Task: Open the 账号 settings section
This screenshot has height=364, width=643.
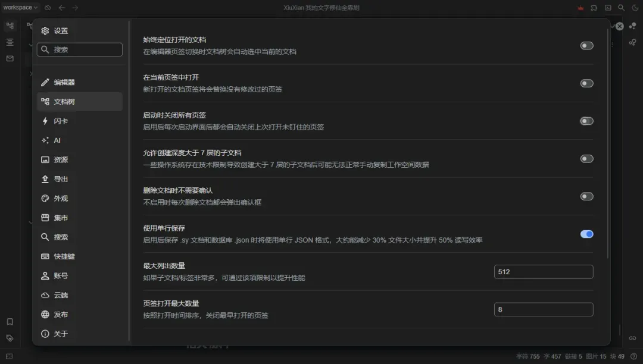Action: coord(80,276)
